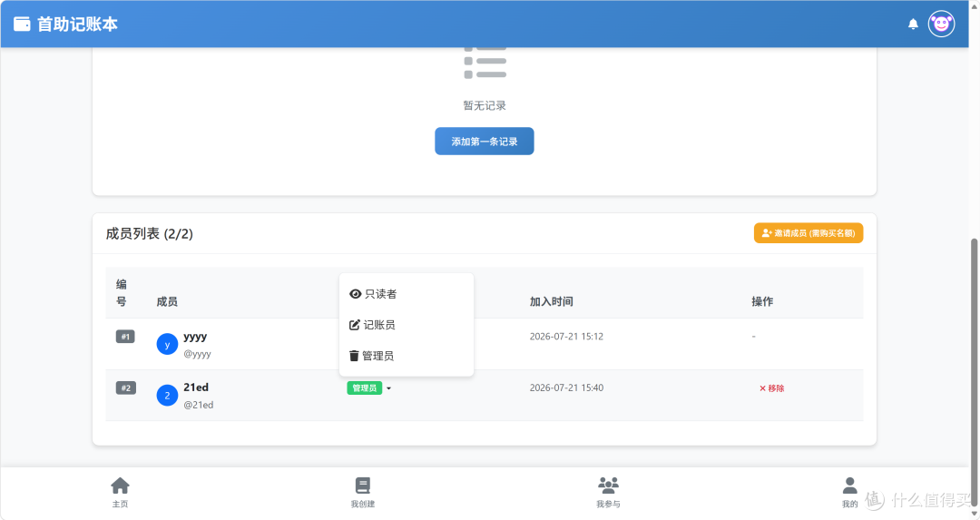
Task: Click the edit icon beside 记账员
Action: [355, 325]
